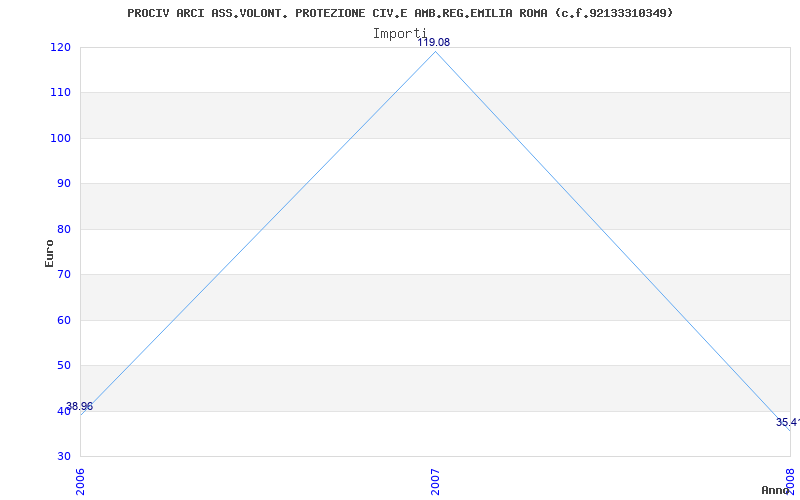The height and width of the screenshot is (500, 800).
Task: Click the Euro y-axis title
Action: [x=49, y=253]
